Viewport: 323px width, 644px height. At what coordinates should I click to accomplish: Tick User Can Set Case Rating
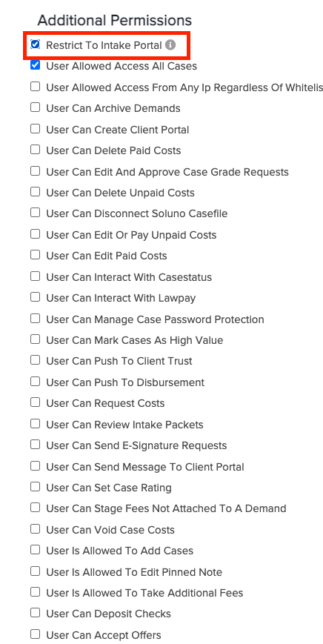click(36, 487)
